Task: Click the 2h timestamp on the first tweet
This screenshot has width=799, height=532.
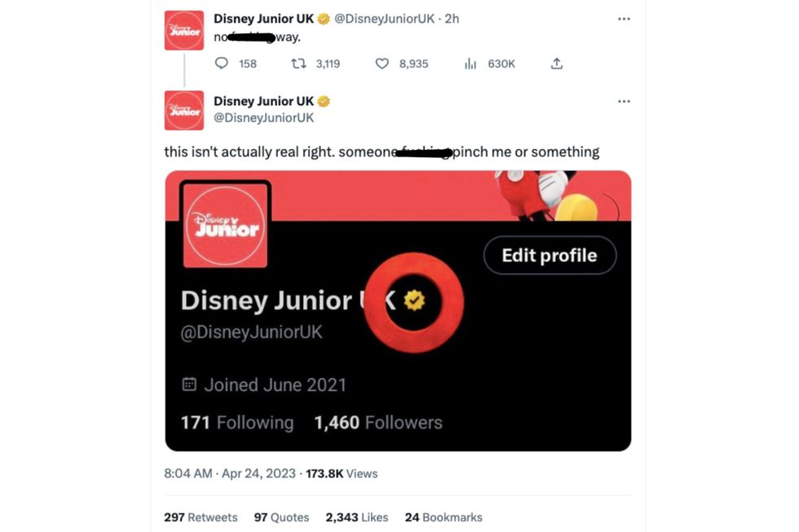Action: pyautogui.click(x=452, y=19)
